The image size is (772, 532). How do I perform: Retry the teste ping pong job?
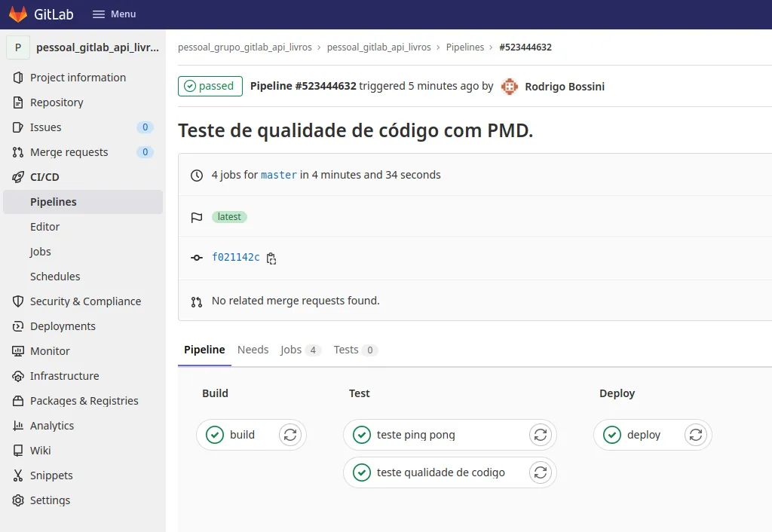click(x=541, y=435)
